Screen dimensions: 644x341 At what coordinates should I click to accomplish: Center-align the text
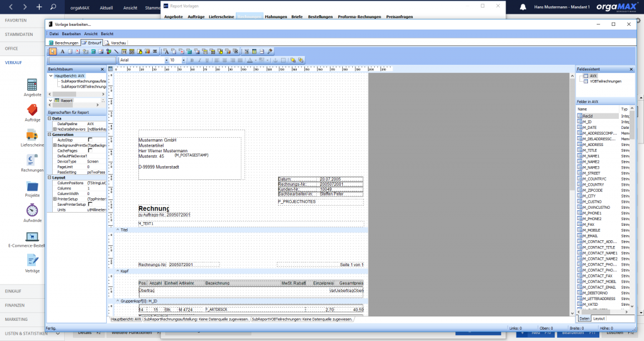click(x=225, y=60)
